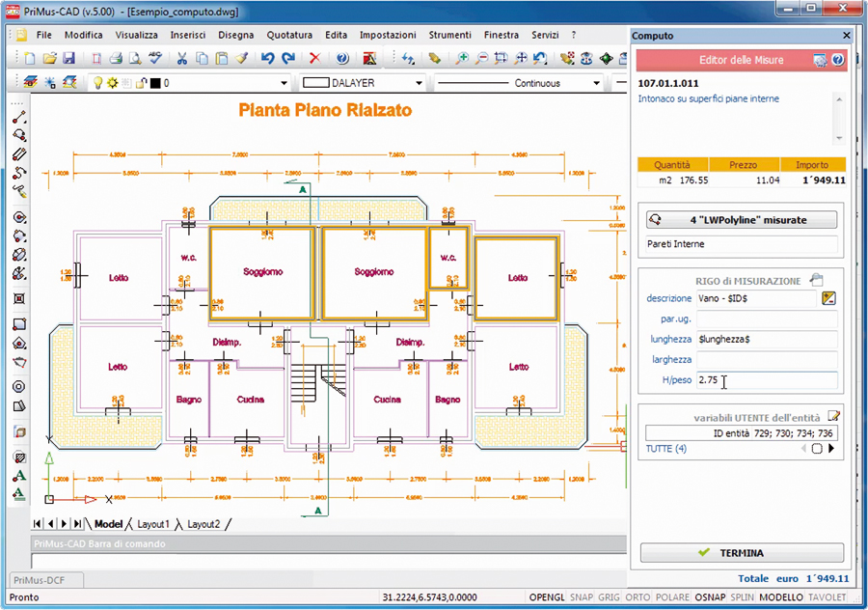Click the zoom in magnifier icon
Screen dimensions: 868x610
coord(462,58)
